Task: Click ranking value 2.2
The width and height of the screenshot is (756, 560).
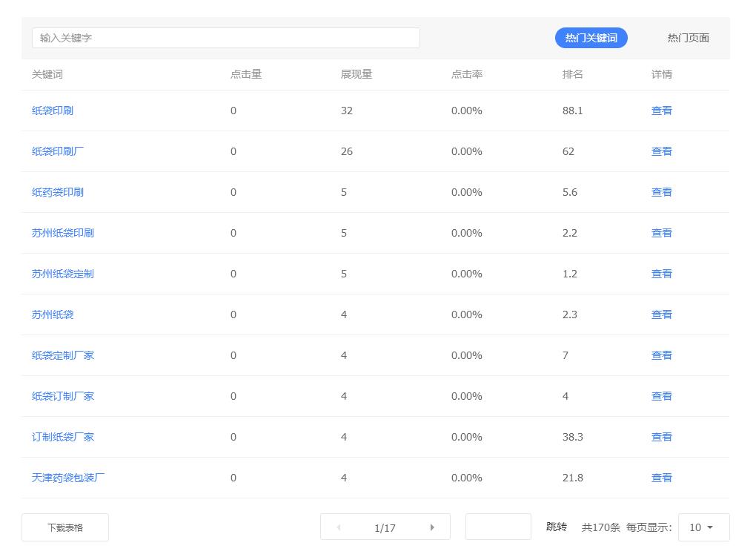Action: [x=570, y=233]
